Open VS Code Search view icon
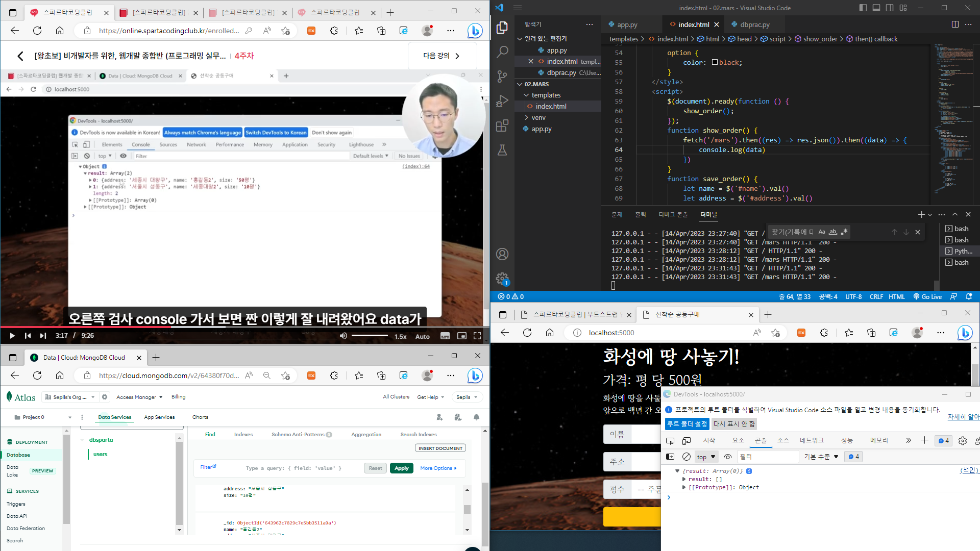The image size is (980, 551). tap(502, 52)
